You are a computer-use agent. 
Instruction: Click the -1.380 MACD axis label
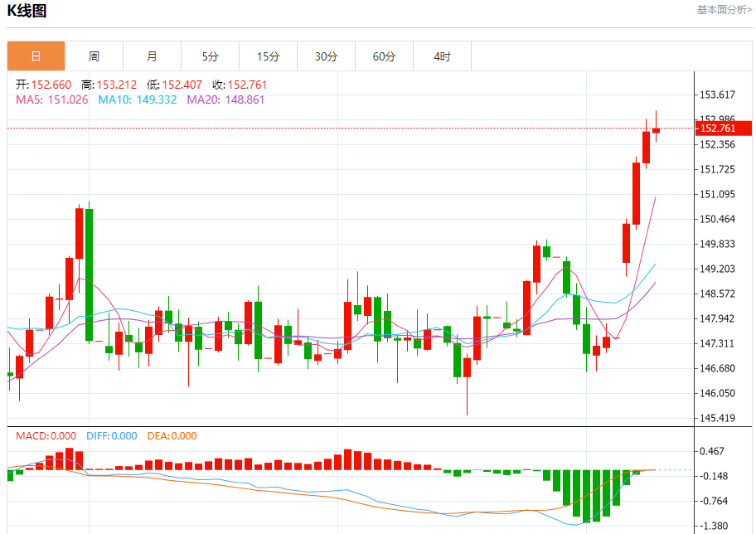click(x=714, y=526)
